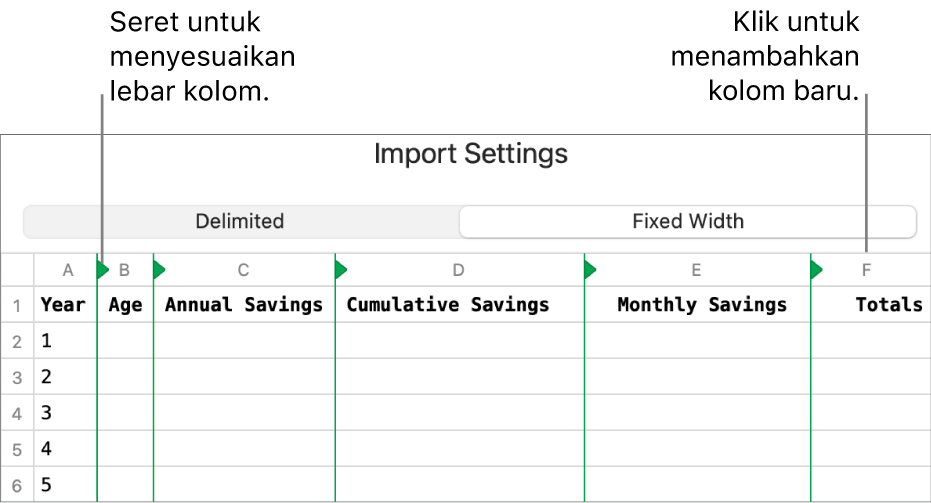Click the Year cell
This screenshot has width=931, height=503.
[63, 305]
